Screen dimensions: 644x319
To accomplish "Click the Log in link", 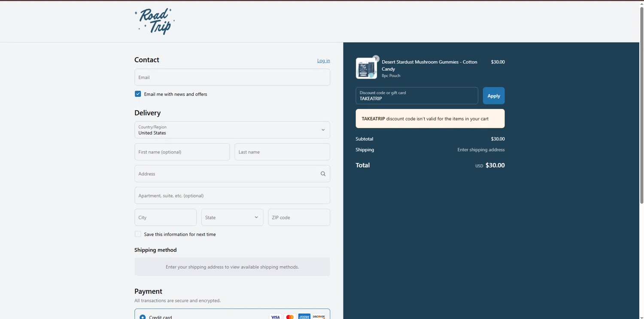I will point(324,61).
